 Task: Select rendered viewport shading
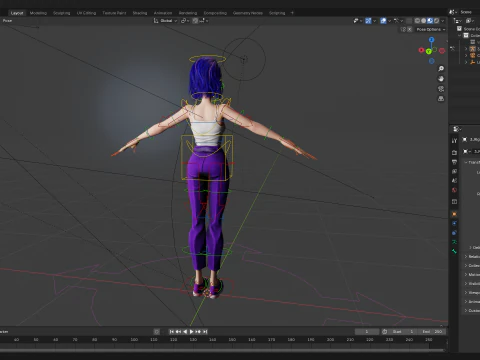coord(436,21)
